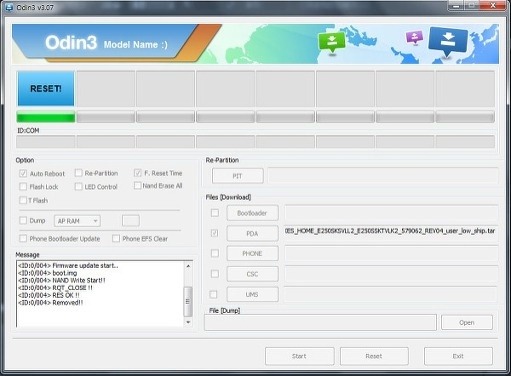Click the small box next to AP RAM

pos(131,221)
